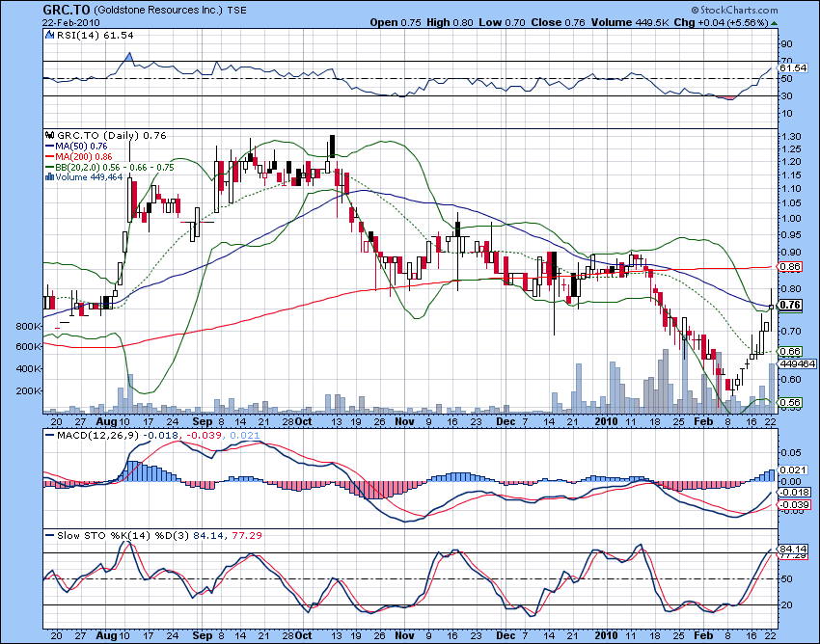Click the -0.039 tag on MACD right axis

pos(794,504)
